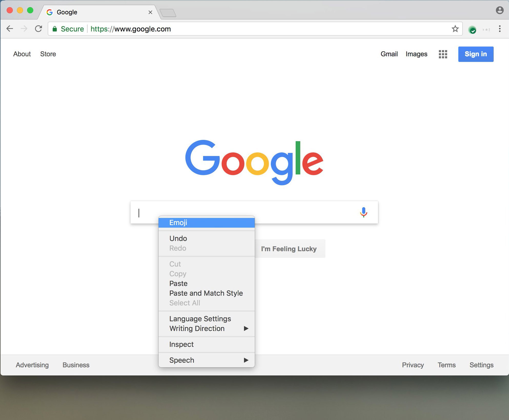Image resolution: width=509 pixels, height=420 pixels.
Task: Click the faded extension icon beside the green one
Action: [486, 30]
